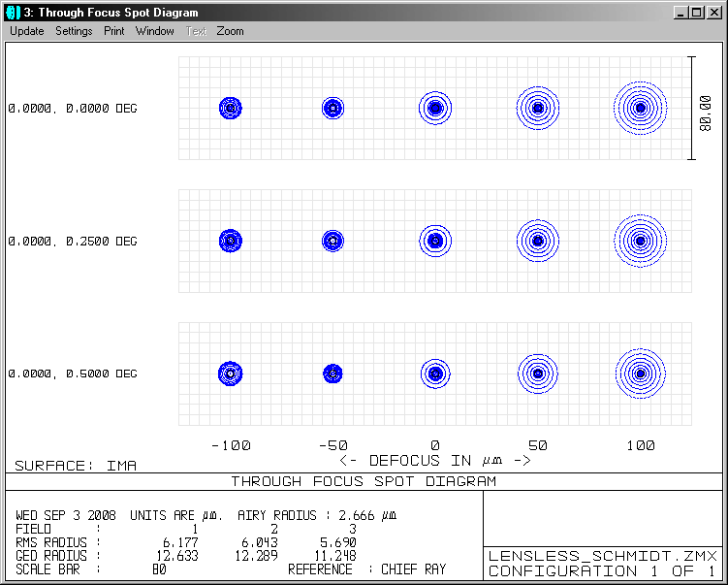This screenshot has width=728, height=585.
Task: Minimize the spot diagram window
Action: (681, 13)
